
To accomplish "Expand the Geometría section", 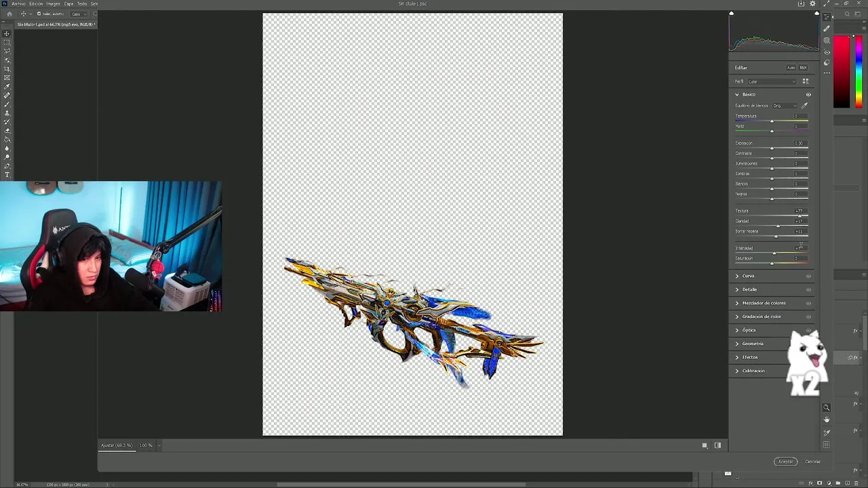I will [x=737, y=344].
